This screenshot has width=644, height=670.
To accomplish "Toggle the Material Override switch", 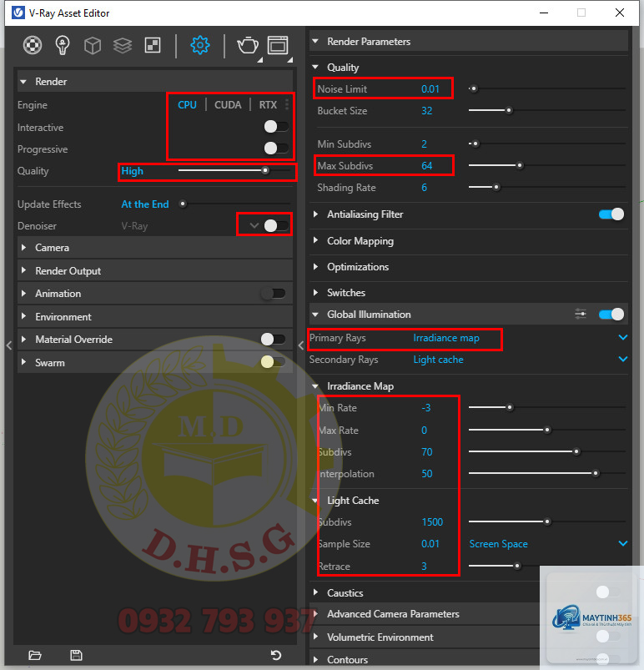I will pos(274,340).
